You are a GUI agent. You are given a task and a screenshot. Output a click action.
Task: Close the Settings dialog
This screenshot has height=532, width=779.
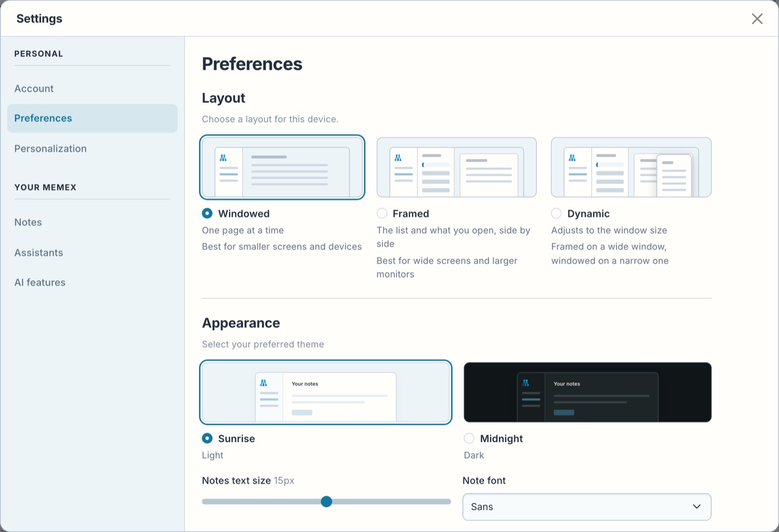click(x=757, y=19)
